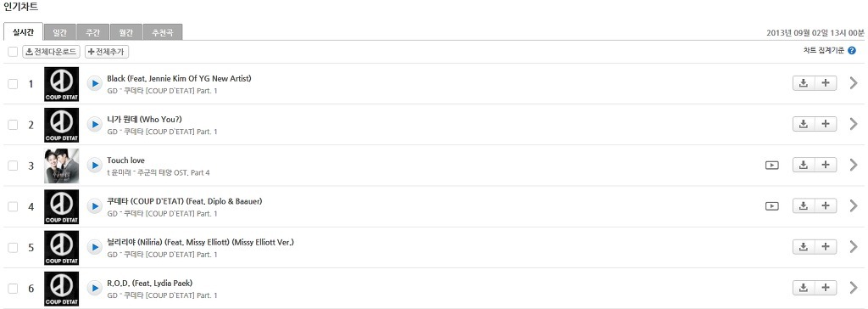This screenshot has height=309, width=868.
Task: Play the Touch love track
Action: click(94, 166)
